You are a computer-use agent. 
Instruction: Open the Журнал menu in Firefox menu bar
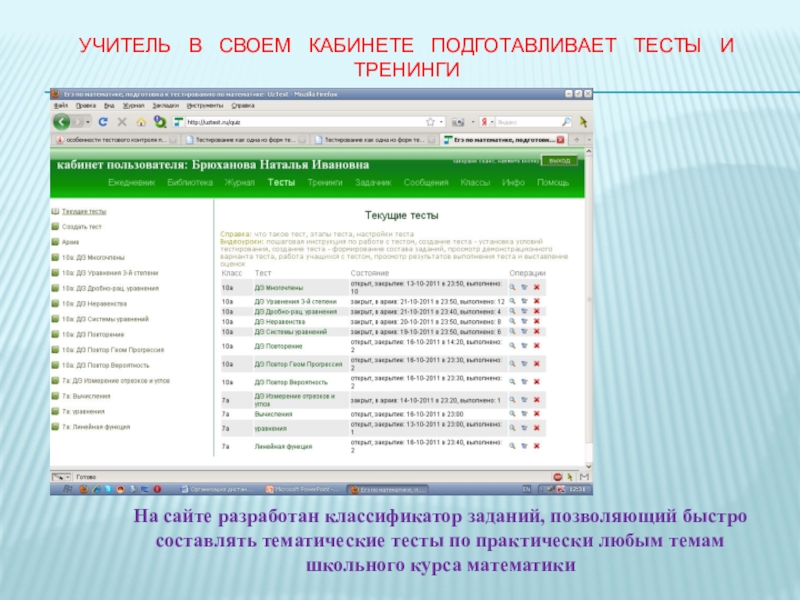tap(134, 106)
